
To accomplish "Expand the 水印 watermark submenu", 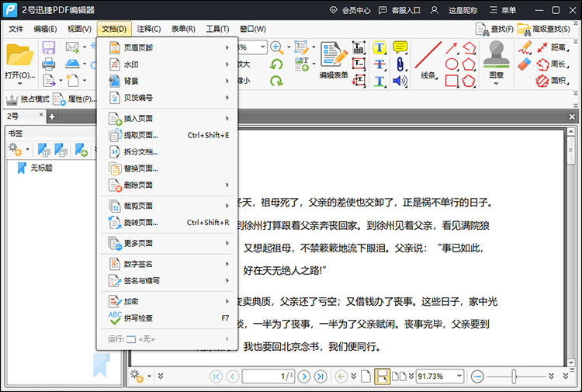I will click(x=168, y=64).
